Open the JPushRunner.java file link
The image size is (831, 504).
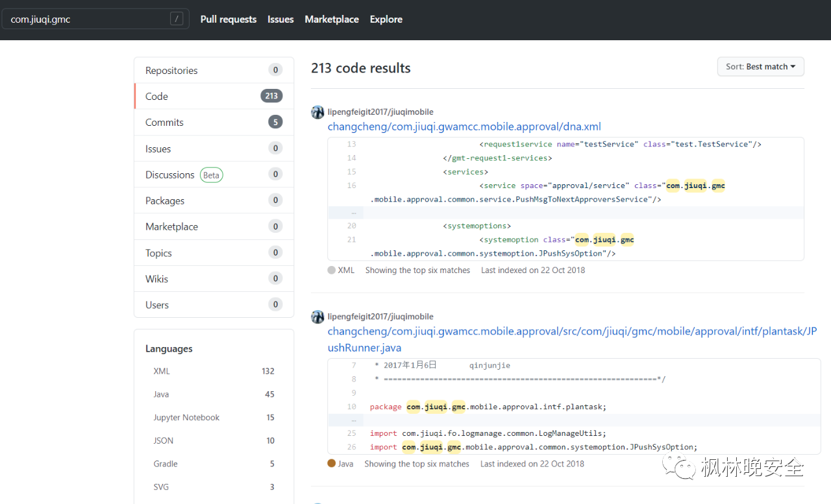tap(572, 339)
